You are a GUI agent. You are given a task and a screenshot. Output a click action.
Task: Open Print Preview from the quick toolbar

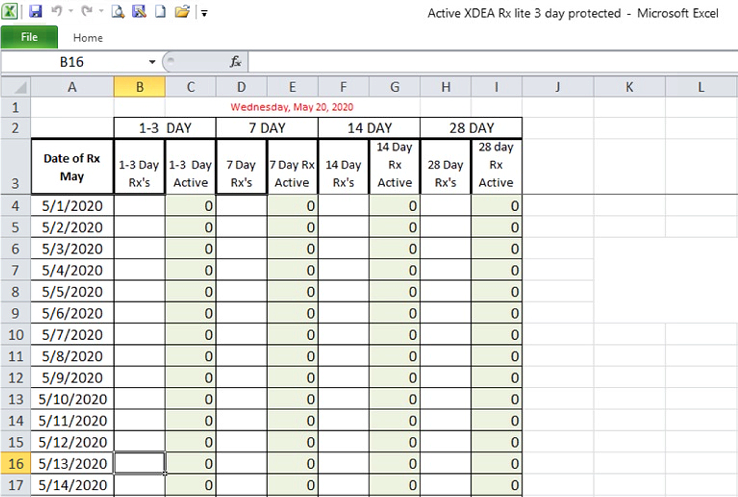(x=118, y=11)
